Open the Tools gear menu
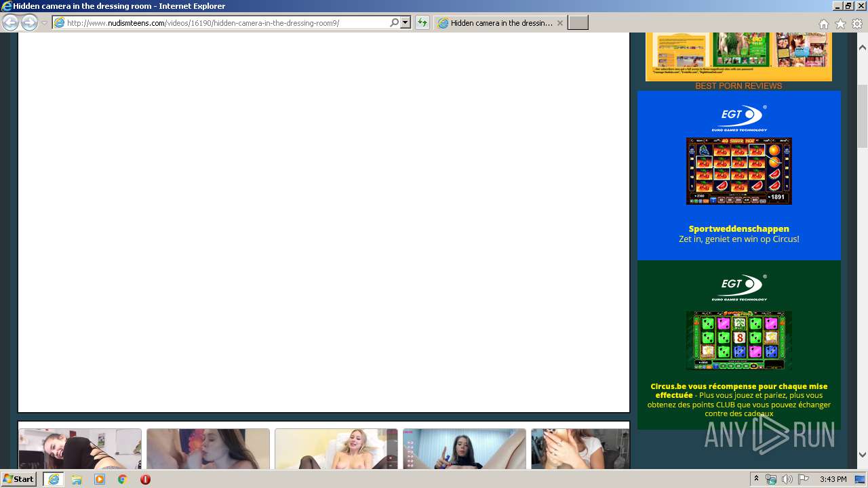 pyautogui.click(x=857, y=24)
